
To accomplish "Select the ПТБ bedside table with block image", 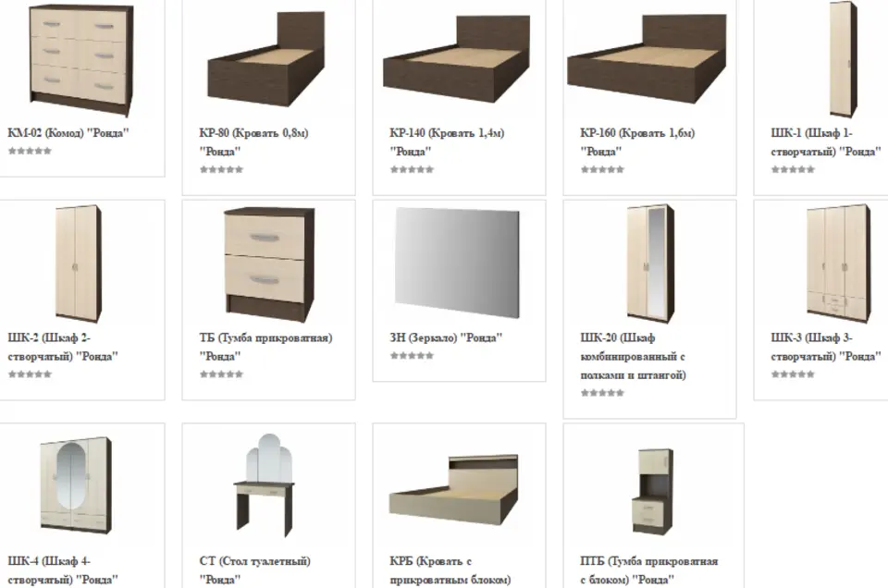I will tap(653, 491).
